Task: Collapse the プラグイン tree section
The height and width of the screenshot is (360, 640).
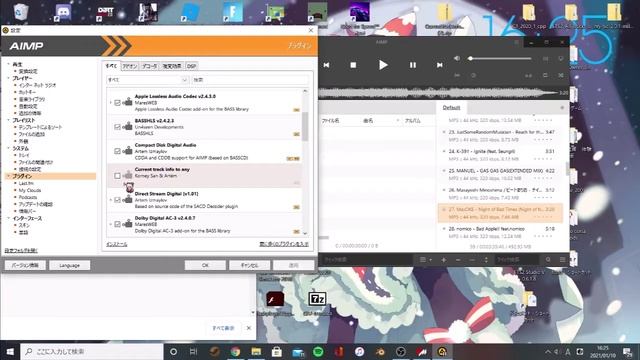Action: click(x=9, y=176)
